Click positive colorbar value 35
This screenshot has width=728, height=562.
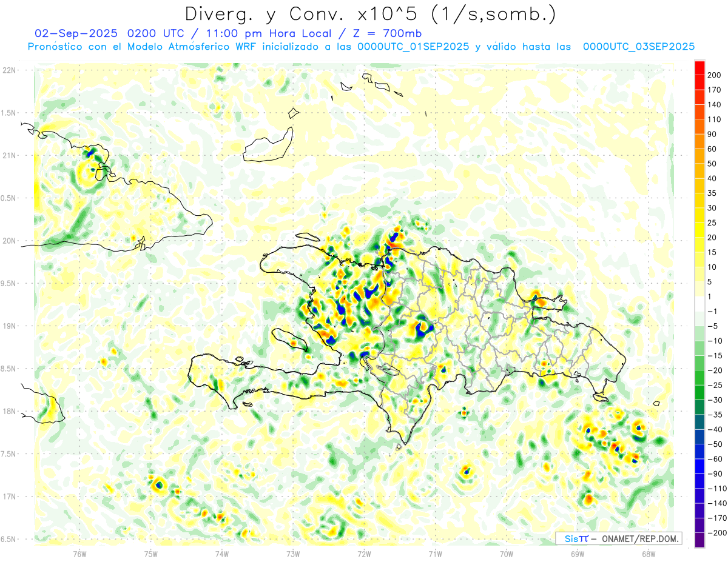pyautogui.click(x=712, y=194)
